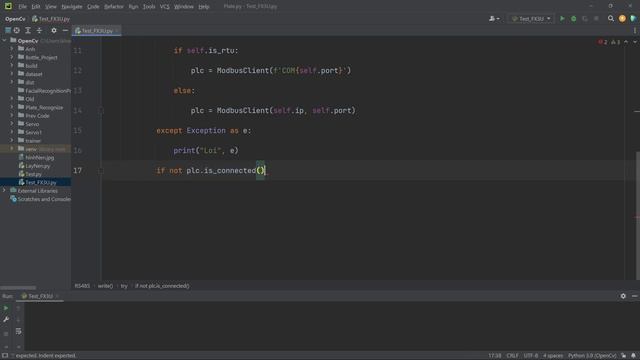Run with coverage icon

point(585,19)
